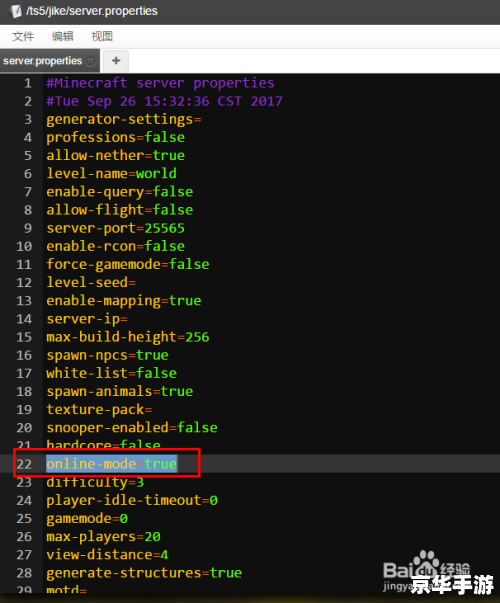Click the allow-flight=false line
Screen dimensions: 500x603
120,210
